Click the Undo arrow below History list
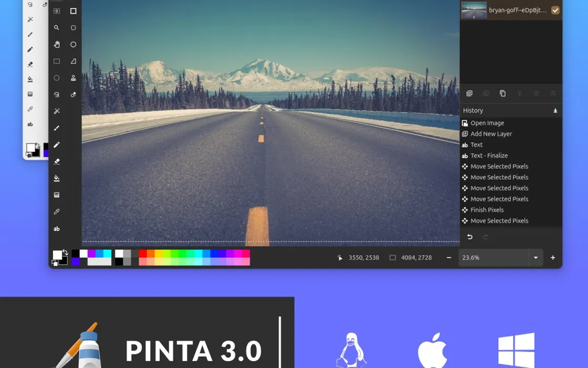The height and width of the screenshot is (368, 588). (469, 237)
